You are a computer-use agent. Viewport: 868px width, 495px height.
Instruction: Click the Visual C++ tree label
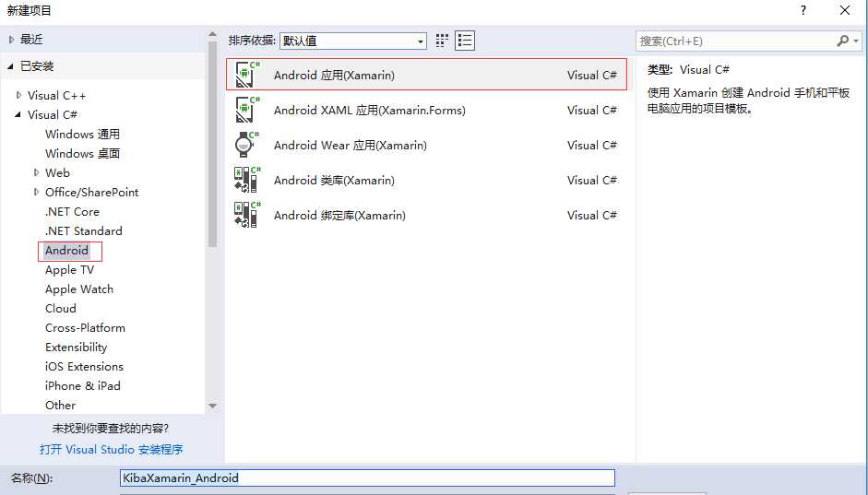tap(57, 95)
